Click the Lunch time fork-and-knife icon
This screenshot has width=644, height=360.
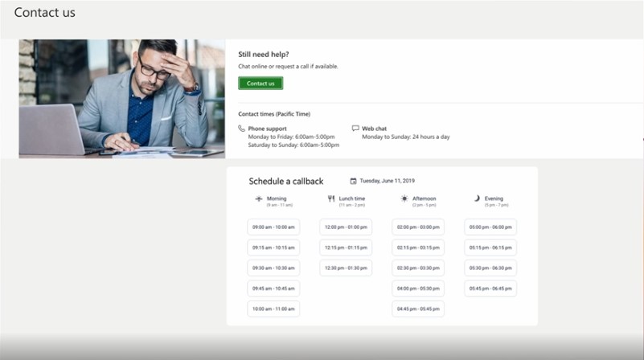pos(331,198)
